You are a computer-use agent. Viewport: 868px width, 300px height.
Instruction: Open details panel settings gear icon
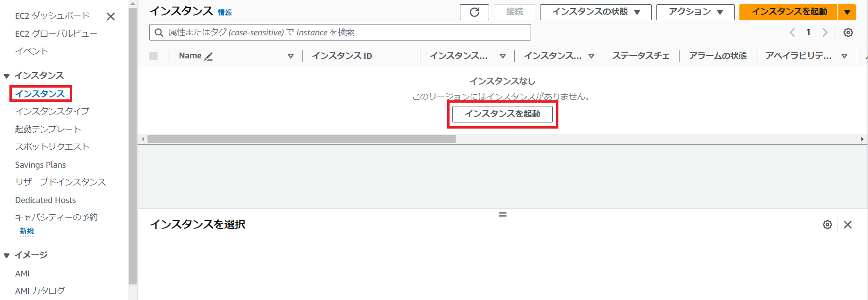(827, 225)
